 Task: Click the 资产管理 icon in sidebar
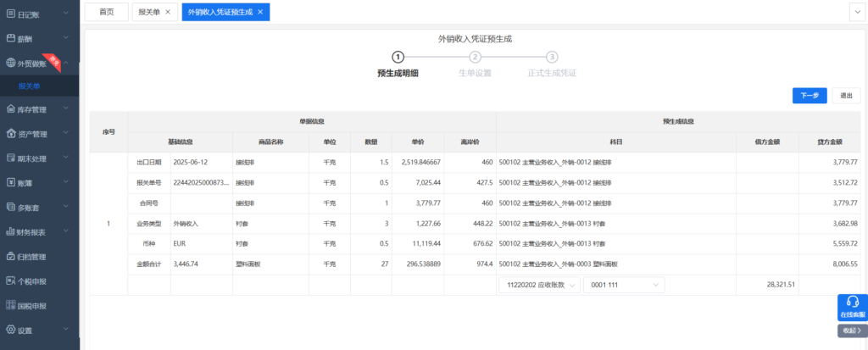point(10,134)
